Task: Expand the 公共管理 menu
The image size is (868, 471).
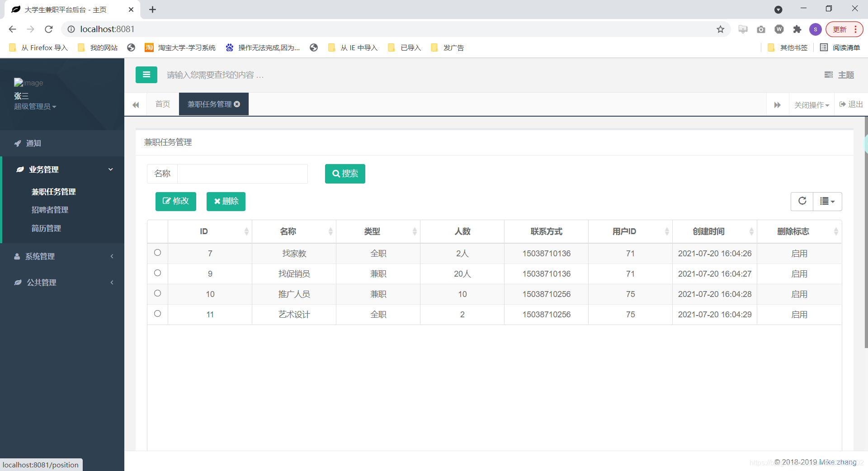Action: [x=62, y=283]
